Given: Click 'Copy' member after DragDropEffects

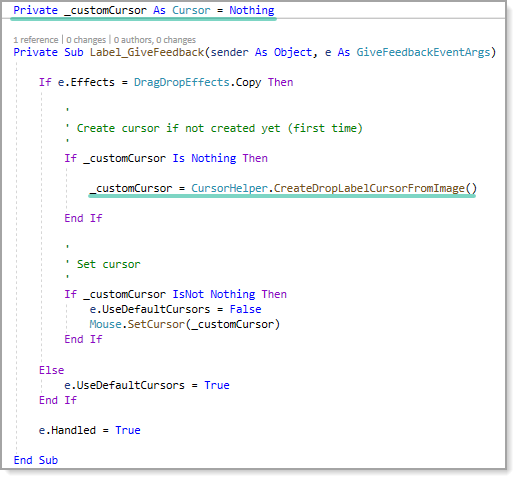Looking at the screenshot, I should 248,82.
